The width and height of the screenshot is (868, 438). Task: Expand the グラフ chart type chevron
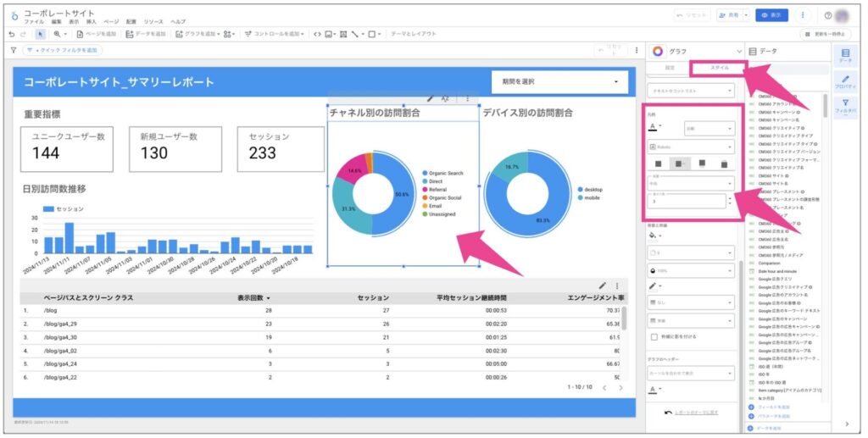739,52
